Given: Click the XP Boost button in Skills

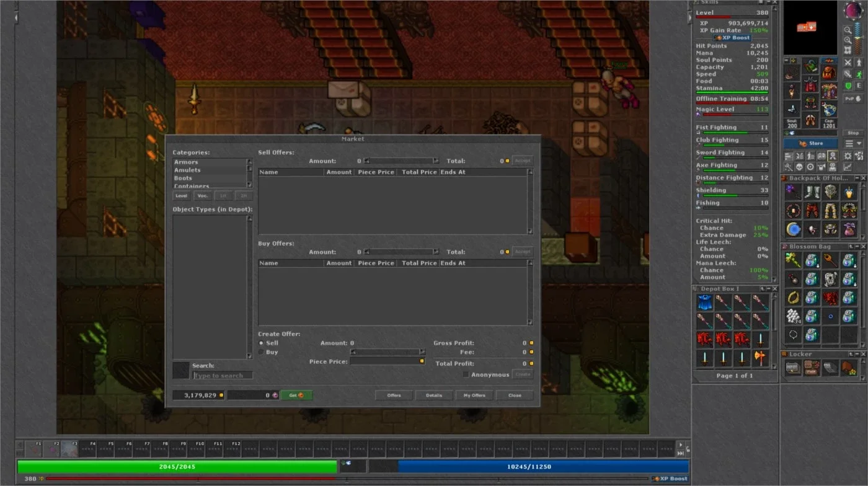Looking at the screenshot, I should [x=733, y=38].
